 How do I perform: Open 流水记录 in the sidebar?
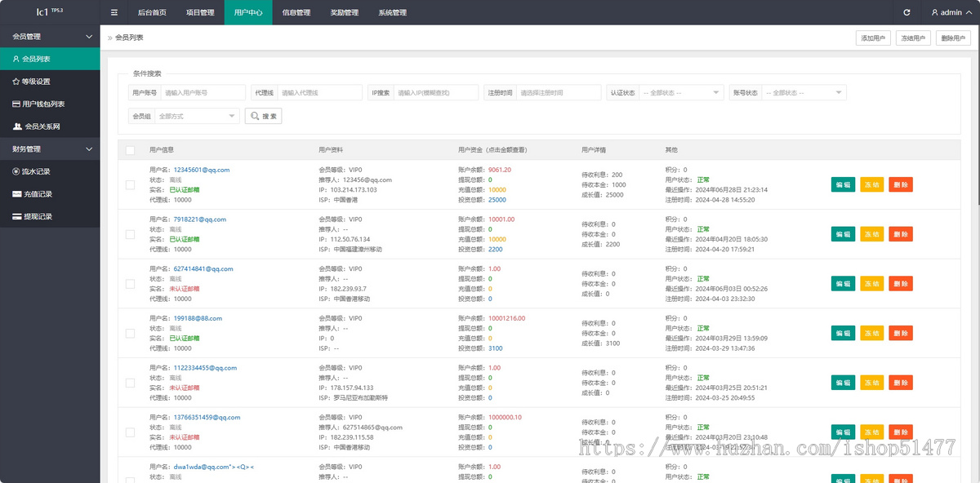coord(50,171)
